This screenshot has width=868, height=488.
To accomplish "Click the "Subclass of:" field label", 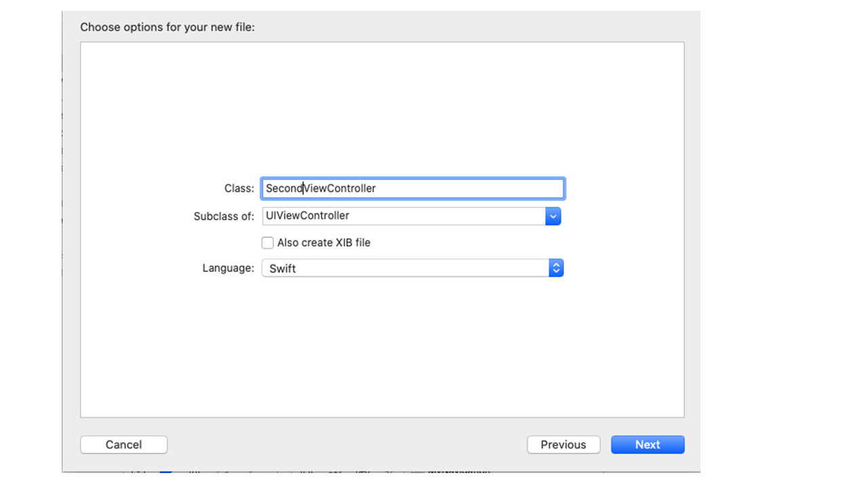I will (224, 216).
